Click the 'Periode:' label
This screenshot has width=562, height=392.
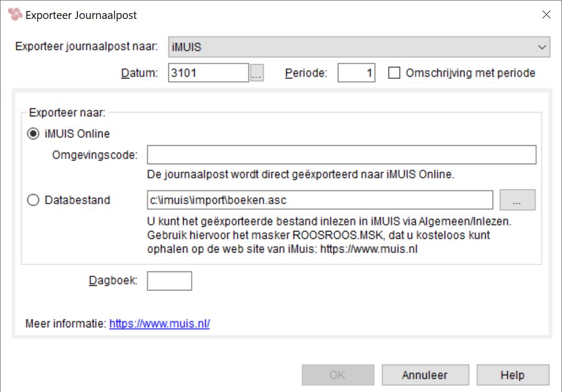[x=306, y=73]
